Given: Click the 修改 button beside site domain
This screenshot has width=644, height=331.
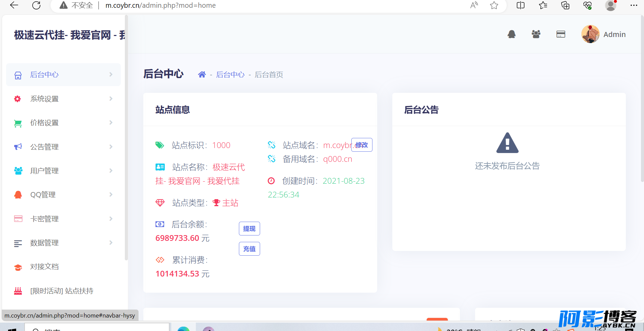Looking at the screenshot, I should pos(362,145).
